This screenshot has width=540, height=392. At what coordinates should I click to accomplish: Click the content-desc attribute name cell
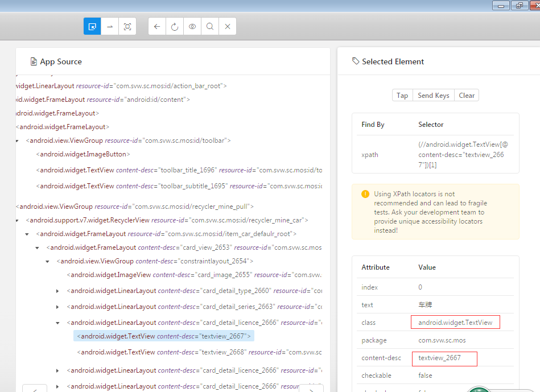pyautogui.click(x=381, y=358)
